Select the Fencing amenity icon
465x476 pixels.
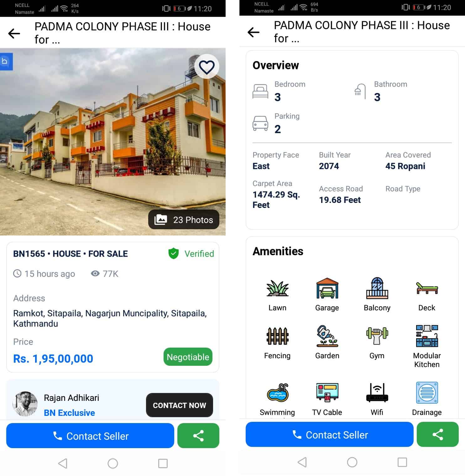(x=277, y=336)
